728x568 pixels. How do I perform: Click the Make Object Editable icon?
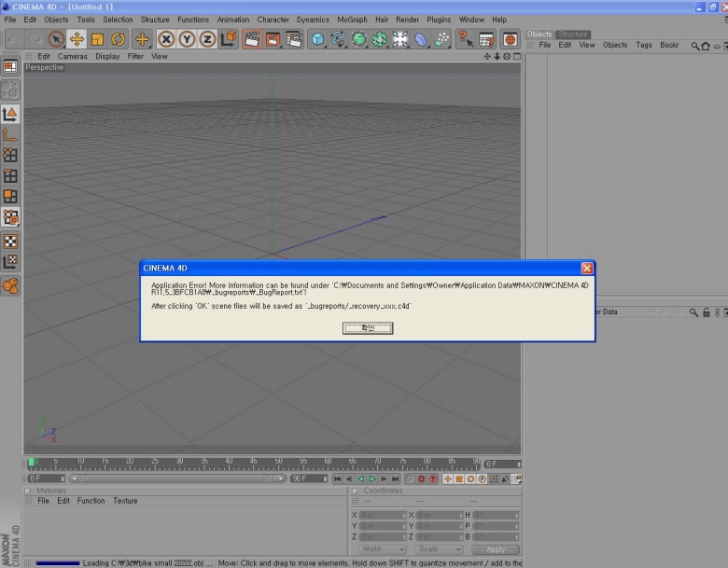click(10, 90)
